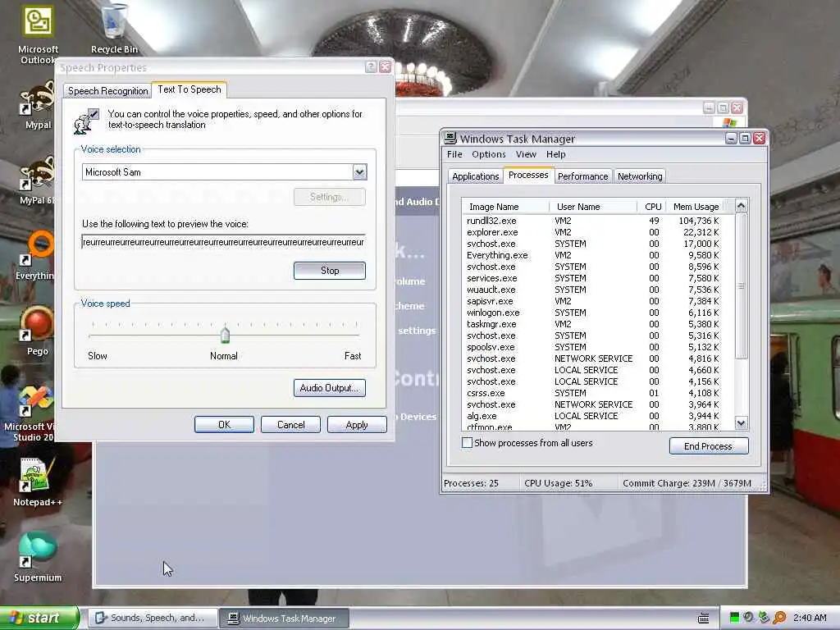The height and width of the screenshot is (630, 840).
Task: Select the Pego desktop shortcut
Action: (x=37, y=331)
